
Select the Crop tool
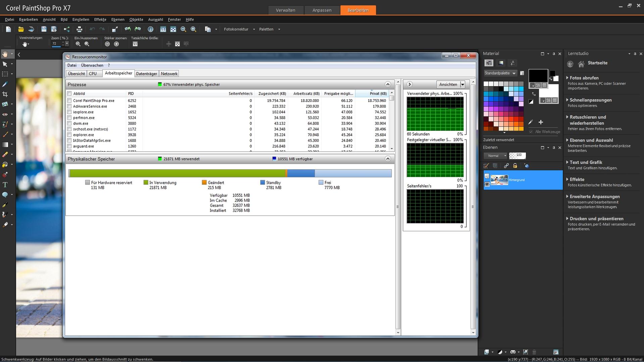point(5,94)
